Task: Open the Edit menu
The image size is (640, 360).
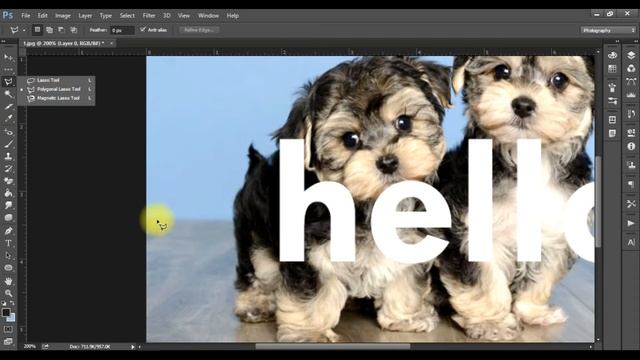Action: (x=42, y=16)
